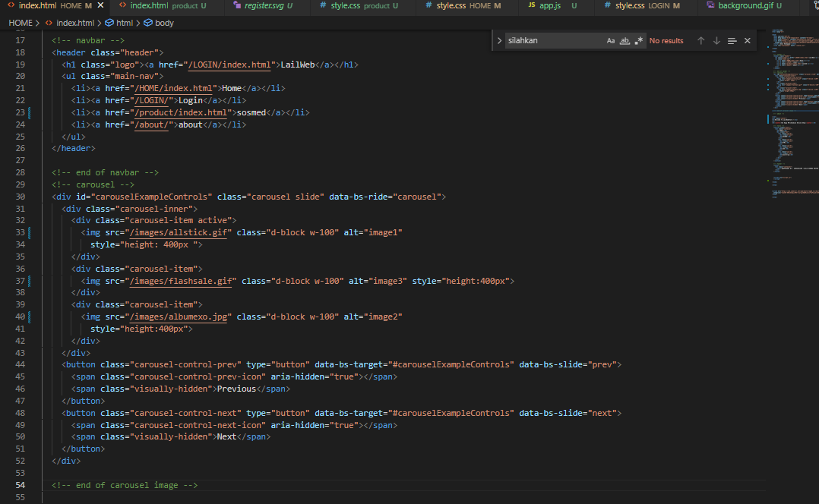Screen dimensions: 819x504
Task: Click CSS hash icon on style.css LOGIN tab
Action: (608, 5)
